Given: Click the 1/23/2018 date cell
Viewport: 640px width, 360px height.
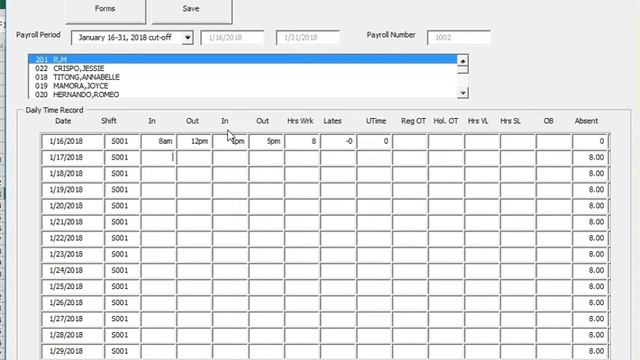Looking at the screenshot, I should click(72, 254).
